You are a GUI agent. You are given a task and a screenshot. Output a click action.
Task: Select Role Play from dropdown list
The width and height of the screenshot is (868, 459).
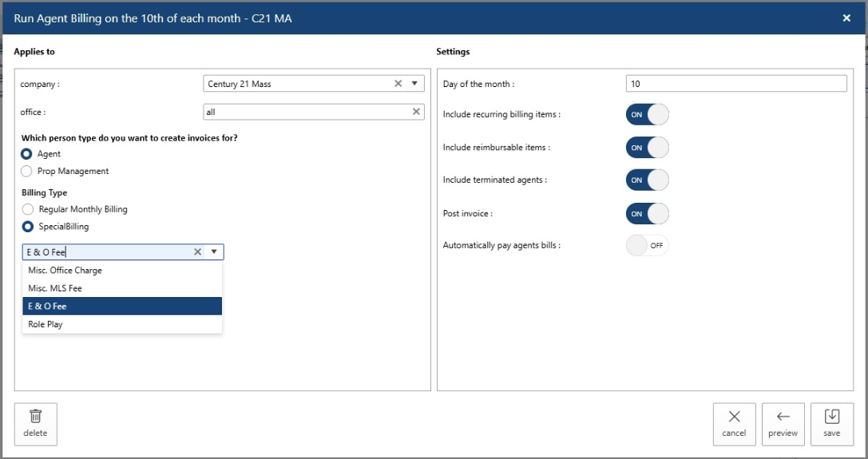[x=46, y=325]
